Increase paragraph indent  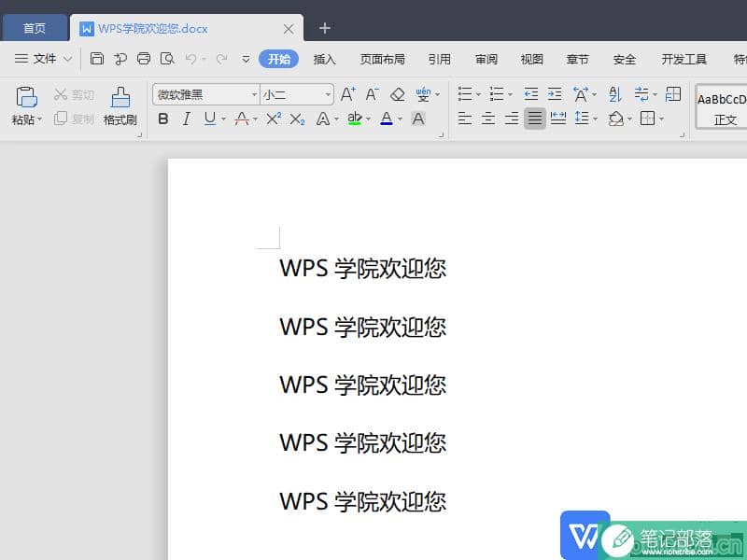tap(555, 94)
